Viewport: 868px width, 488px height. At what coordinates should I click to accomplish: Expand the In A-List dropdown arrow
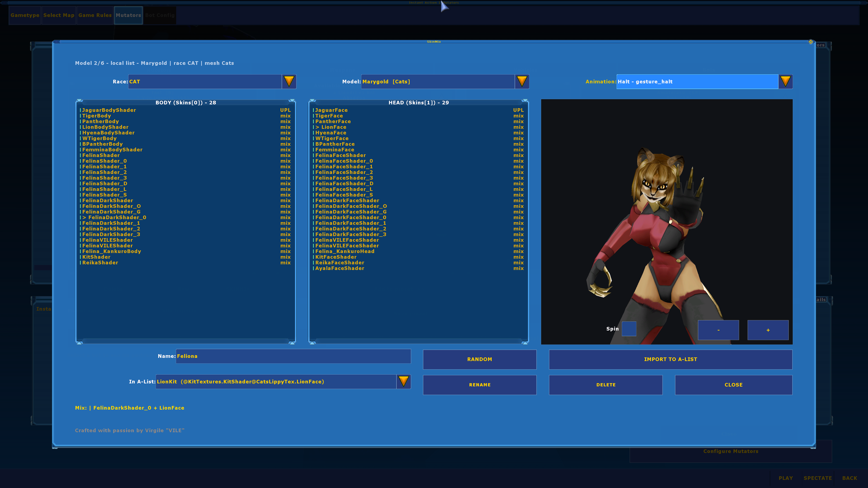pos(403,382)
